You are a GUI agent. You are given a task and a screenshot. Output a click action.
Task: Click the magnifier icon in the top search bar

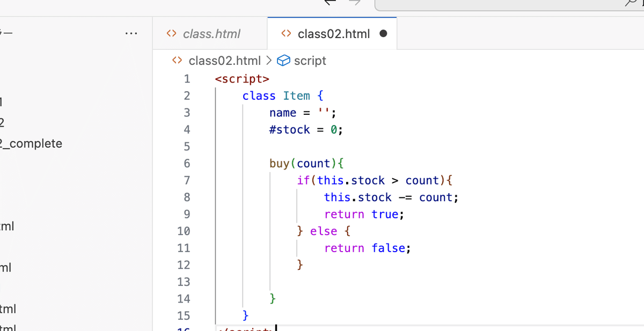[632, 3]
